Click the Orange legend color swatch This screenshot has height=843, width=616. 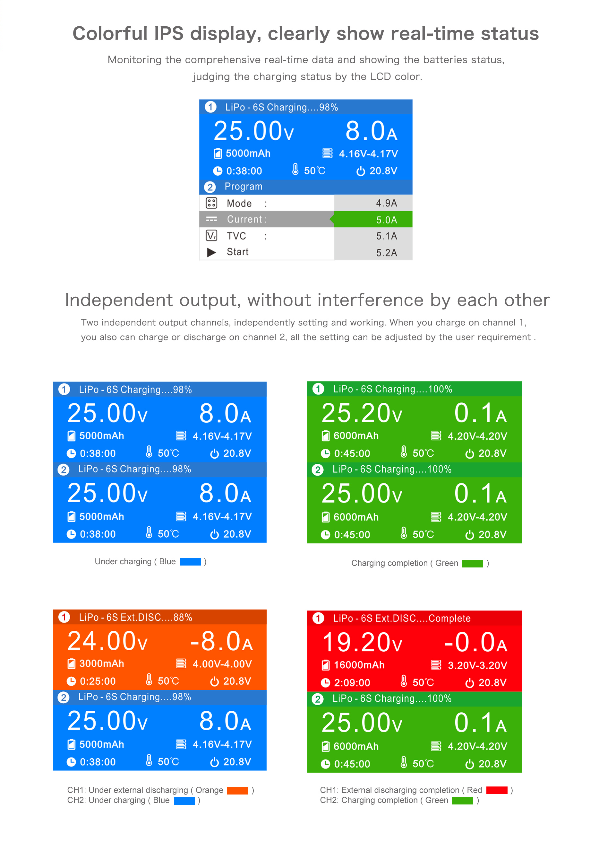(237, 790)
